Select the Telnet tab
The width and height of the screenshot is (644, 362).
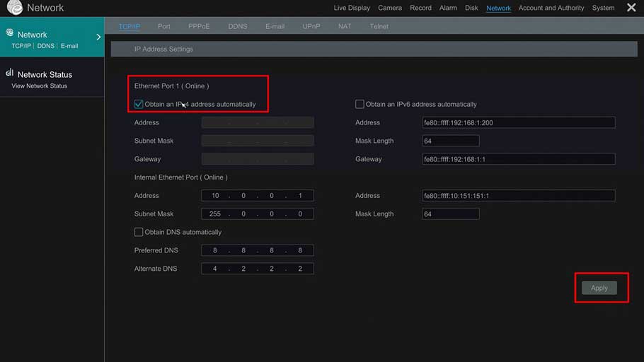pyautogui.click(x=379, y=27)
